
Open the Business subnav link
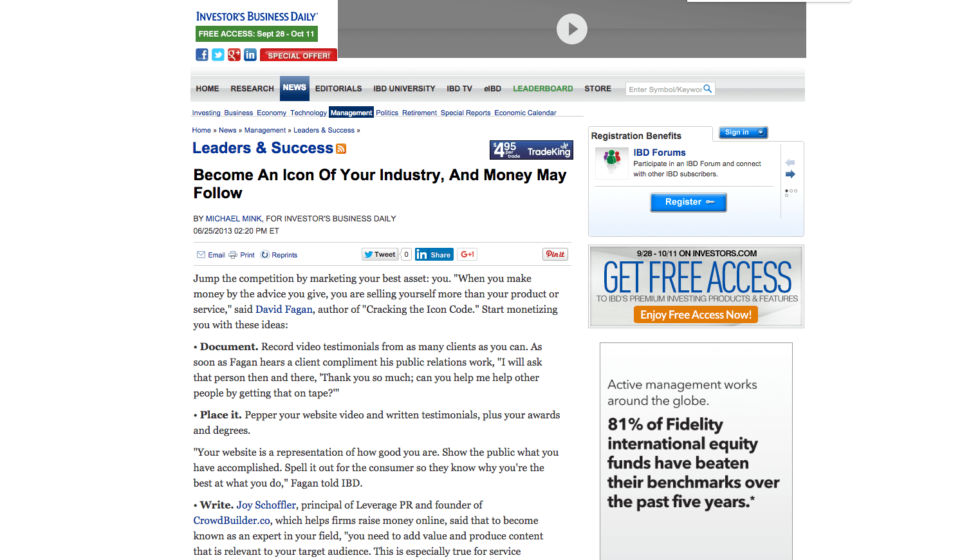[238, 113]
